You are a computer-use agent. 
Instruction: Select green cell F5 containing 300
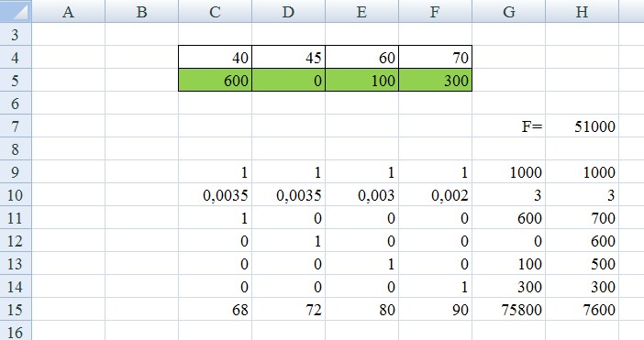click(436, 80)
